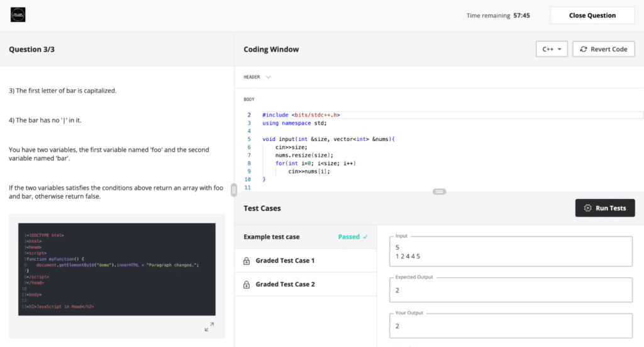Open the C++ language dropdown

[551, 49]
